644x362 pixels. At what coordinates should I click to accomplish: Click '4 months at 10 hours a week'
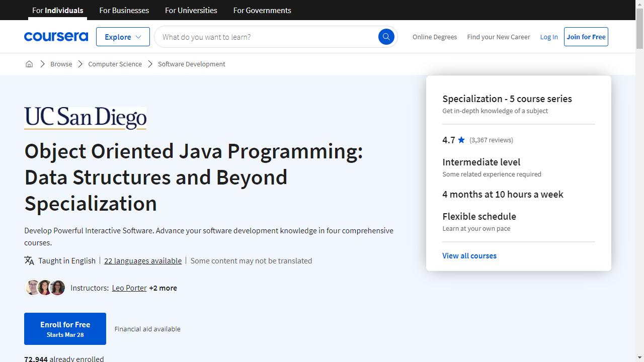(x=503, y=194)
